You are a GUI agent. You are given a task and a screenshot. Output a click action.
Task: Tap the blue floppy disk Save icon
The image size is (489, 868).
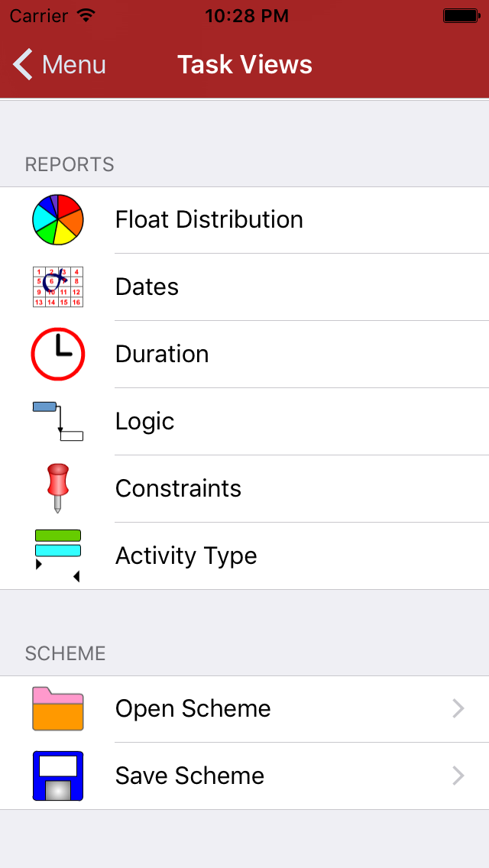click(58, 776)
